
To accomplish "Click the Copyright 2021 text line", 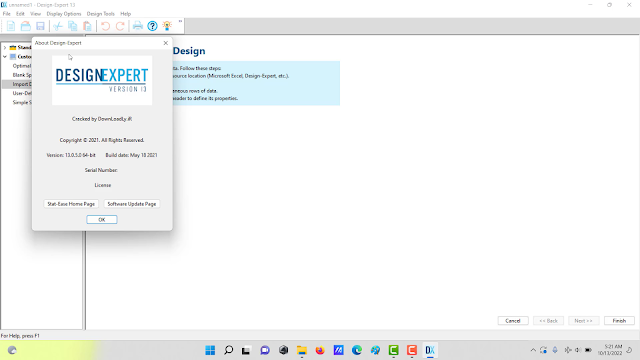I will pos(102,140).
